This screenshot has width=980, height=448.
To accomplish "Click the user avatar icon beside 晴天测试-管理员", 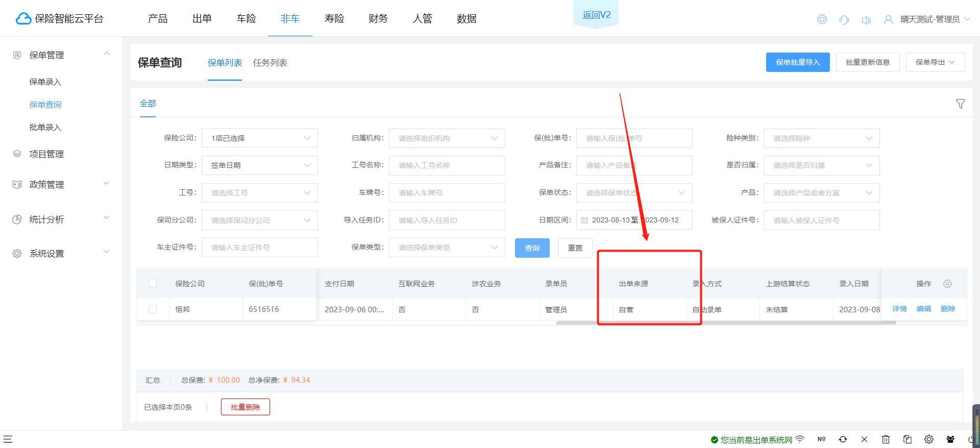I will (x=889, y=19).
